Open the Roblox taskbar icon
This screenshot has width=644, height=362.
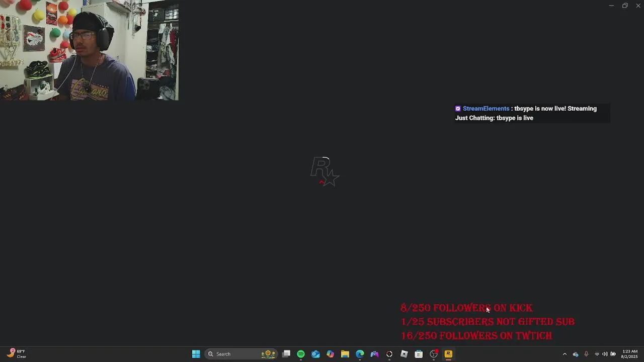point(404,354)
